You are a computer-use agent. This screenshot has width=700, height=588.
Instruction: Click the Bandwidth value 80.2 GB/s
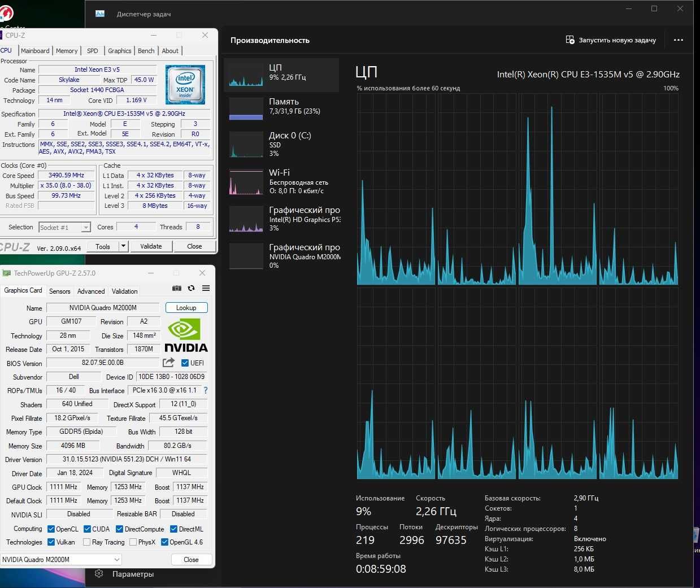click(177, 446)
